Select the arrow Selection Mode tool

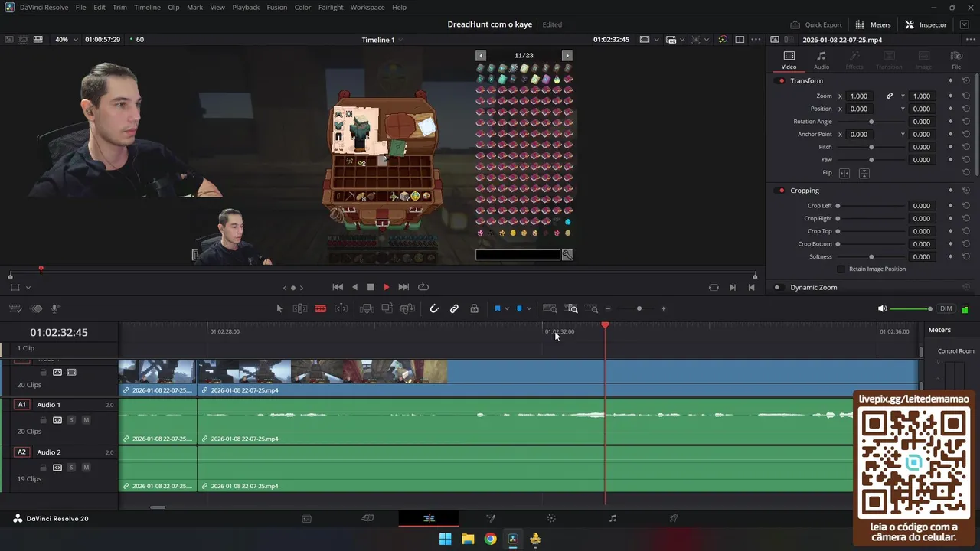coord(279,308)
